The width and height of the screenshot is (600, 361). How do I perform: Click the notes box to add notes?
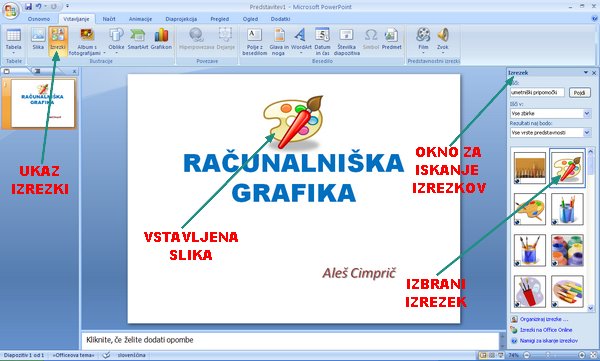[x=290, y=340]
